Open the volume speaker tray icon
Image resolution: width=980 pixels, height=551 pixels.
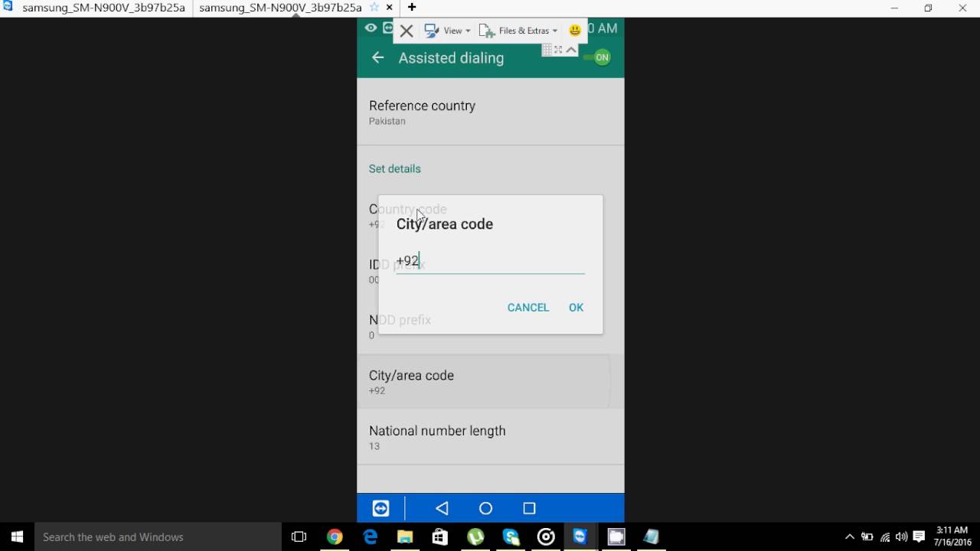pos(902,536)
